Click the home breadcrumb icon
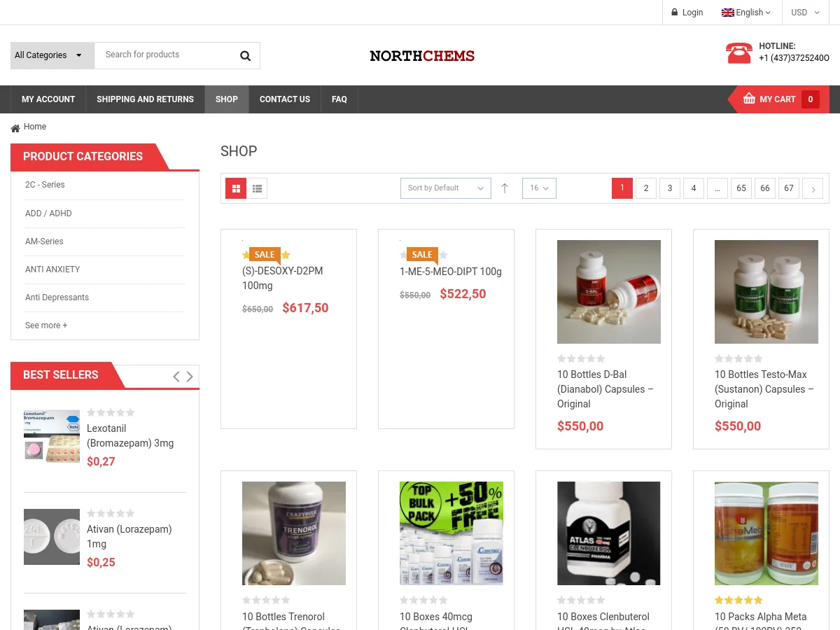 [x=15, y=127]
